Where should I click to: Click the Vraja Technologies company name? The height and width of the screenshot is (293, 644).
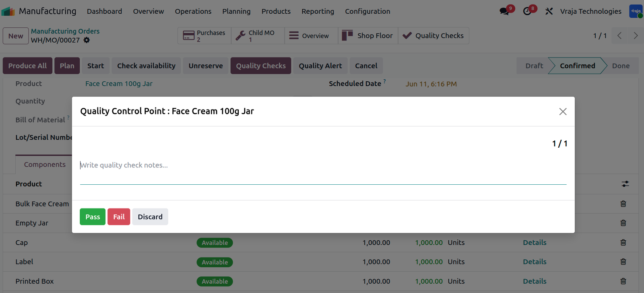point(590,11)
